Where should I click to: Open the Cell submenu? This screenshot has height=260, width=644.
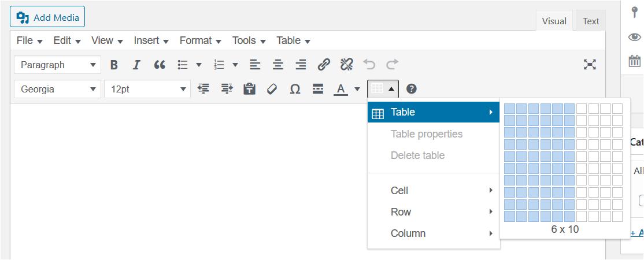434,191
